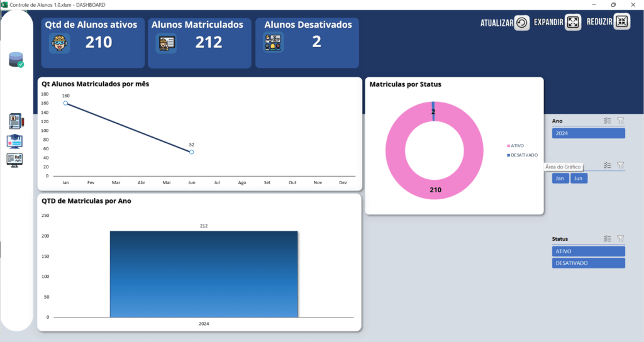644x342 pixels.
Task: Click the refresh icon next to ATUALIZAR
Action: (521, 23)
